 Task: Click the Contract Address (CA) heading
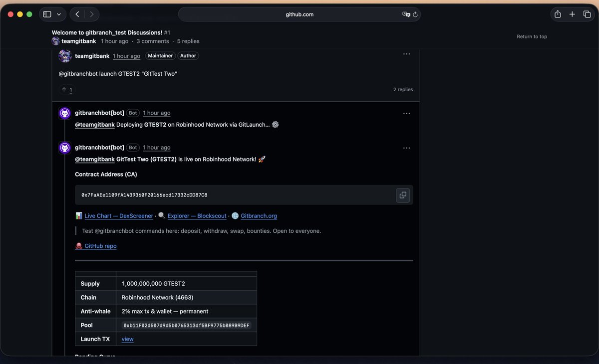coord(106,175)
